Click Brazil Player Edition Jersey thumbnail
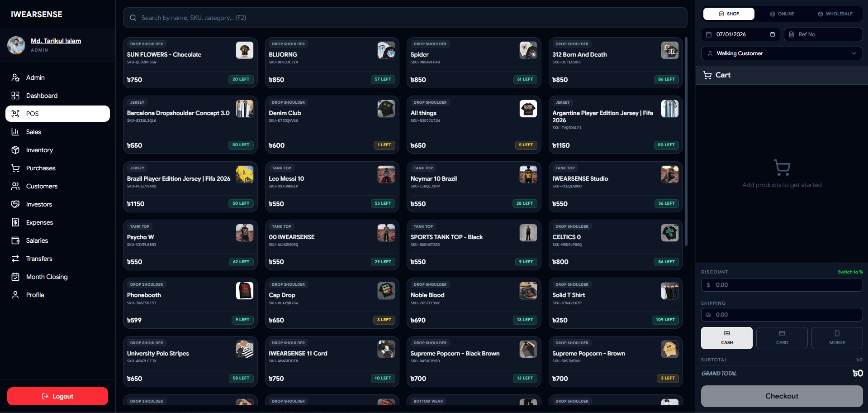The image size is (868, 413). [245, 174]
